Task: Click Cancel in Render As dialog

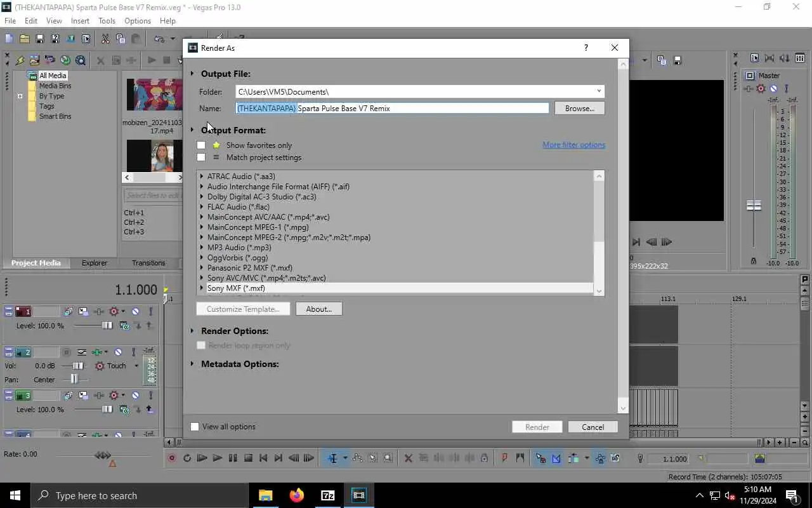Action: click(593, 427)
